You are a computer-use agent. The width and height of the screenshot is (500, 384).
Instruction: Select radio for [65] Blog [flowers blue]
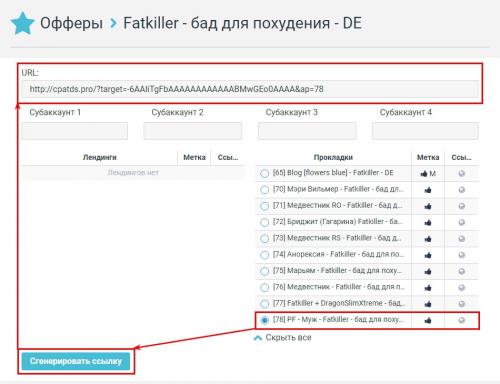pos(265,173)
